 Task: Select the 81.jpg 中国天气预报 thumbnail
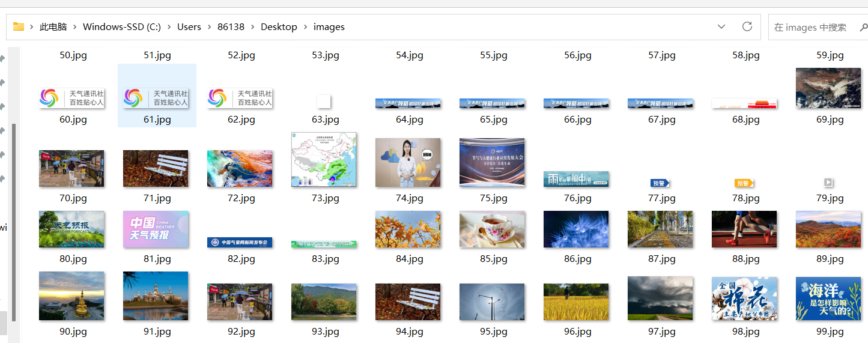156,229
